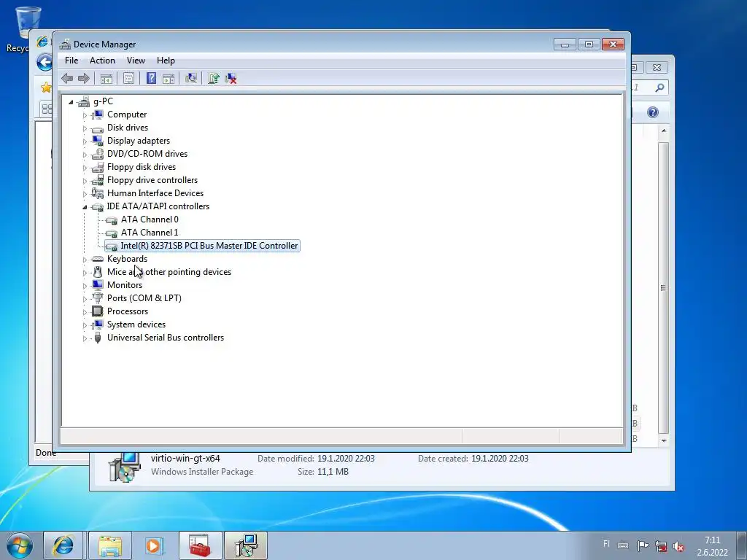Select the Human Interface Devices item
The width and height of the screenshot is (747, 560).
tap(155, 193)
